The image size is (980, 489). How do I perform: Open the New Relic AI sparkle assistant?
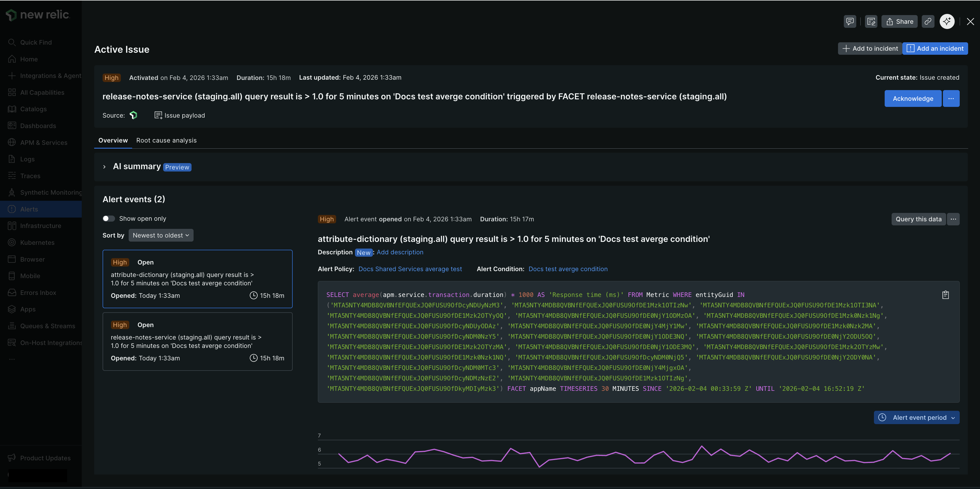tap(947, 22)
